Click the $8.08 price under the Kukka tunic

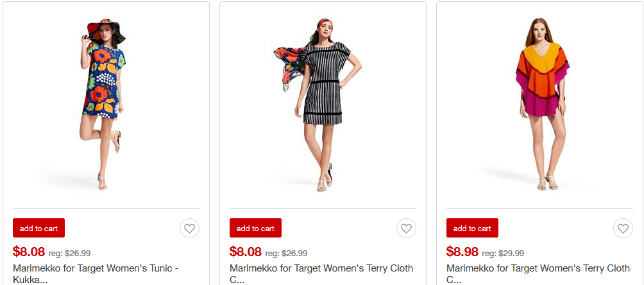(x=29, y=252)
